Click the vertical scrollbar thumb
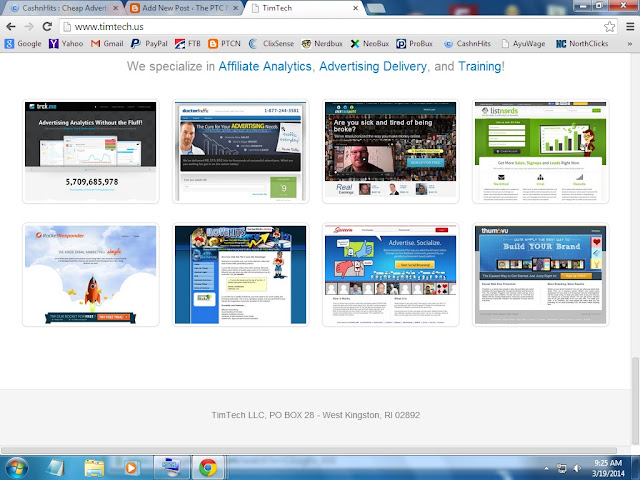This screenshot has width=640, height=480. (635, 400)
